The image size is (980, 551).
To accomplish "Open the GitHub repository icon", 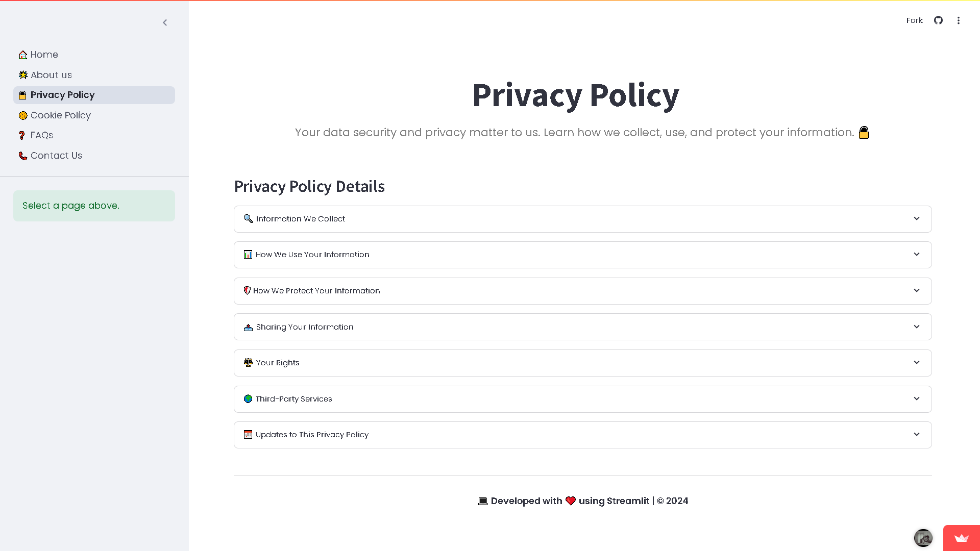I will point(938,20).
